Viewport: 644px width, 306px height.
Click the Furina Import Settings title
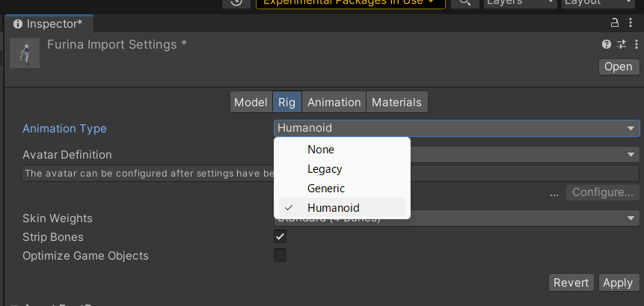click(x=117, y=44)
